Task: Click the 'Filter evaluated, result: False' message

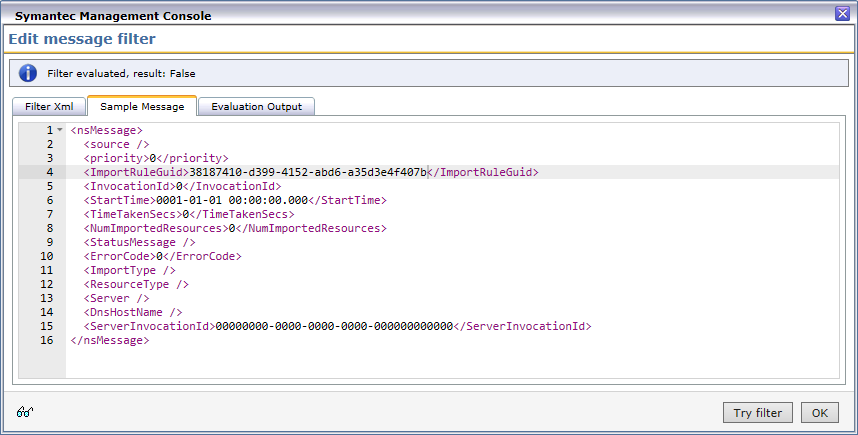Action: tap(123, 73)
